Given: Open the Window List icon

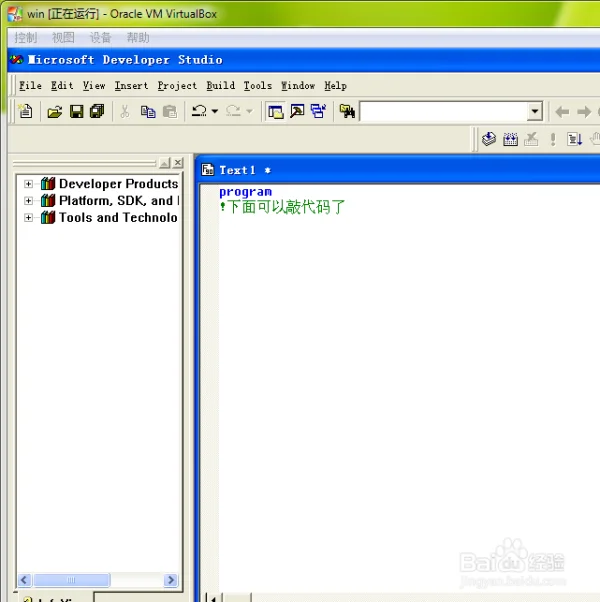Looking at the screenshot, I should 318,112.
